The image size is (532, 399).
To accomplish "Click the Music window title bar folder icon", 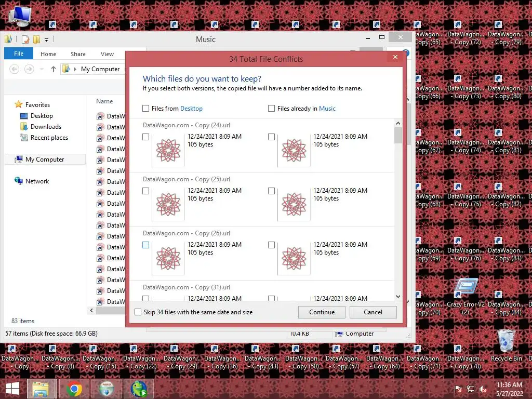I will pos(8,39).
